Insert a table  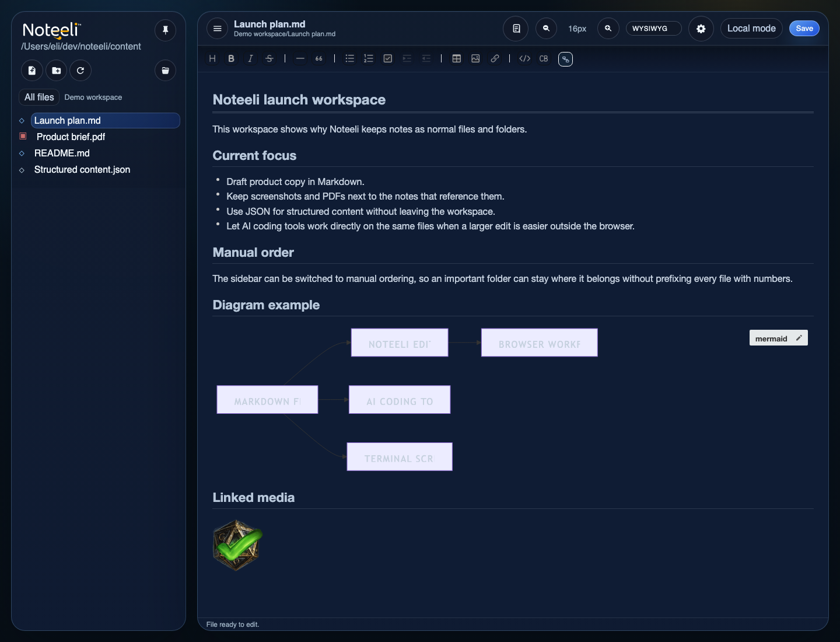click(457, 58)
